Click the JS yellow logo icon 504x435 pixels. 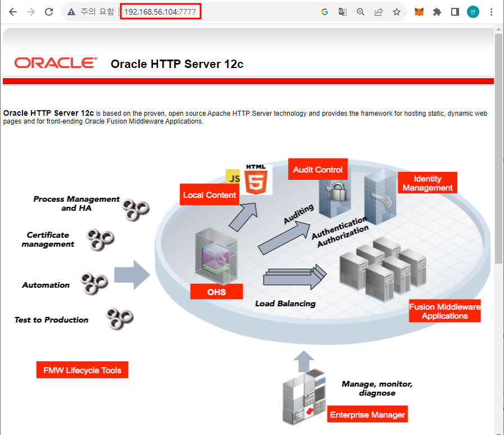[233, 177]
